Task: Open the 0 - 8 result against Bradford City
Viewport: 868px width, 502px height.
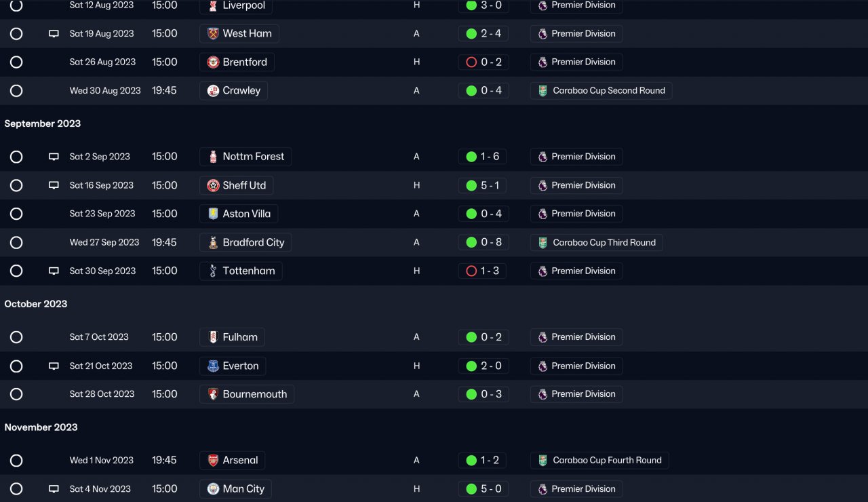Action: 491,242
